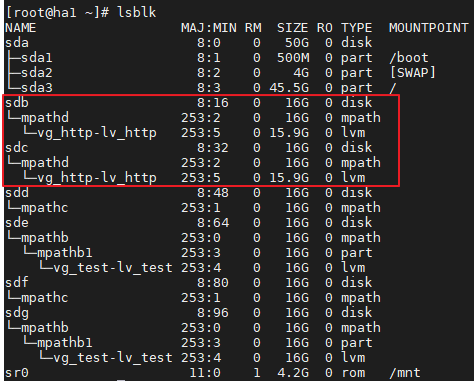Click the lsblk command text
This screenshot has width=474, height=381.
tap(137, 13)
